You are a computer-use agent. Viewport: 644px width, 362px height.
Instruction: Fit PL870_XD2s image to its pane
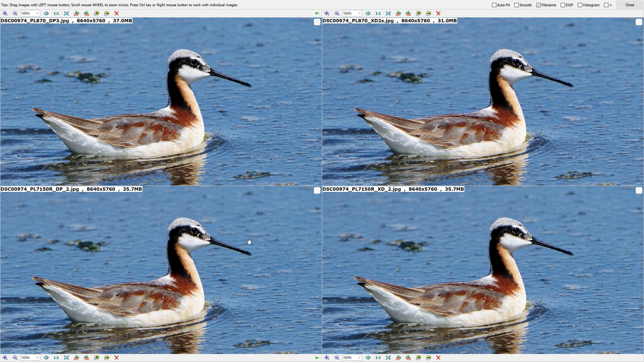click(x=368, y=13)
